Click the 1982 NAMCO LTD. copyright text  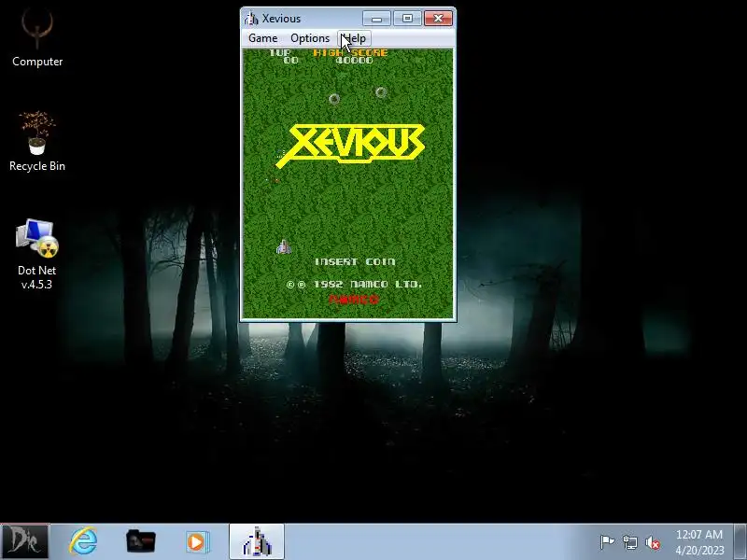pos(354,285)
